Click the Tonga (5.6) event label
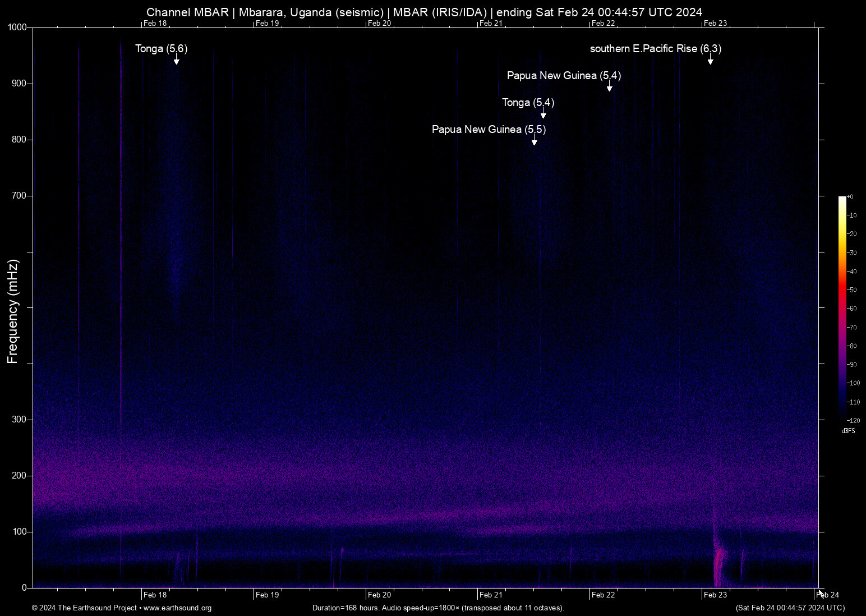 160,49
